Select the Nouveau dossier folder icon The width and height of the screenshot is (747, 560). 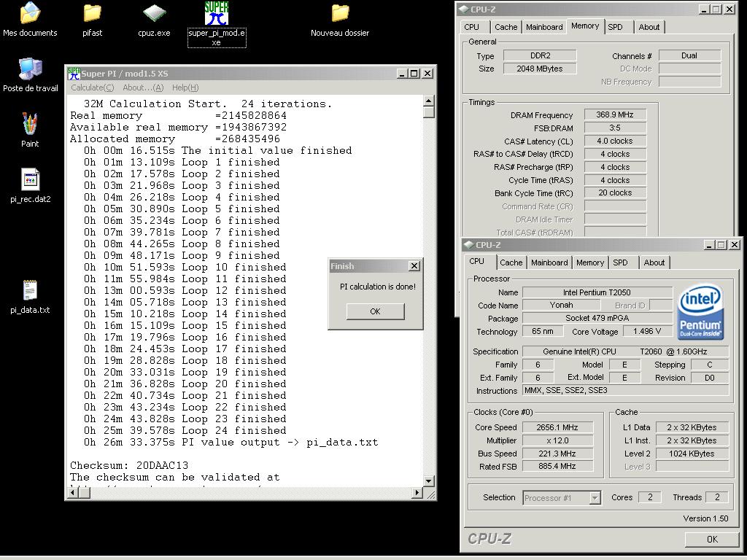[x=340, y=20]
